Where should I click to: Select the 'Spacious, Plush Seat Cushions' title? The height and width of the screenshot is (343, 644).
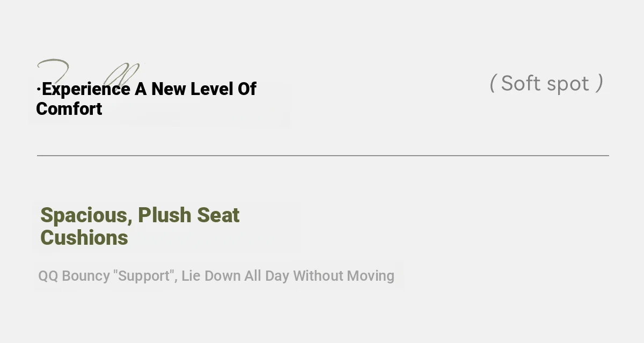pos(140,226)
